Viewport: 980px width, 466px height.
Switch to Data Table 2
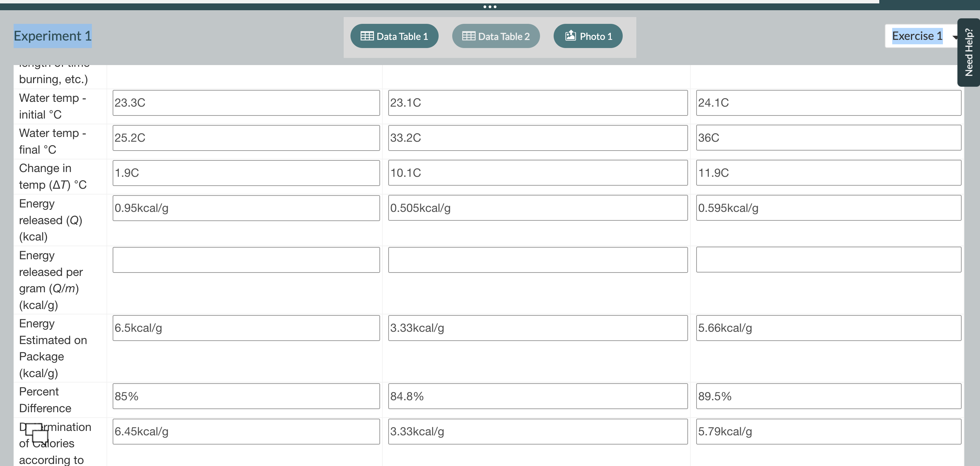(x=496, y=36)
